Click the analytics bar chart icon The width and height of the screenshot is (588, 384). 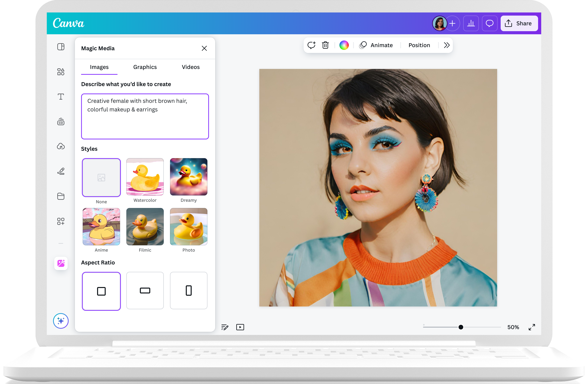click(471, 23)
